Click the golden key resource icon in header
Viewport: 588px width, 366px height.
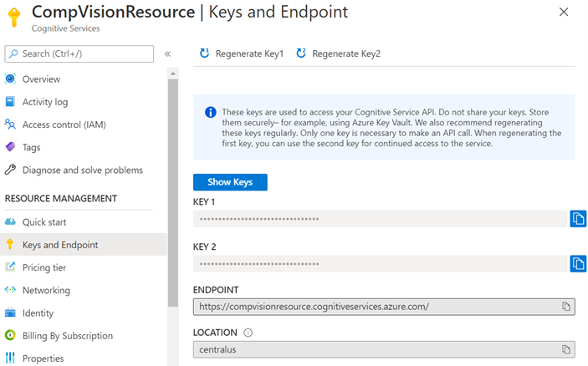(14, 18)
